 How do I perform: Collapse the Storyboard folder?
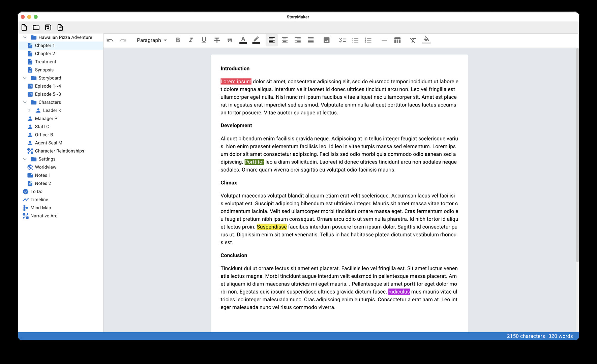pyautogui.click(x=25, y=78)
